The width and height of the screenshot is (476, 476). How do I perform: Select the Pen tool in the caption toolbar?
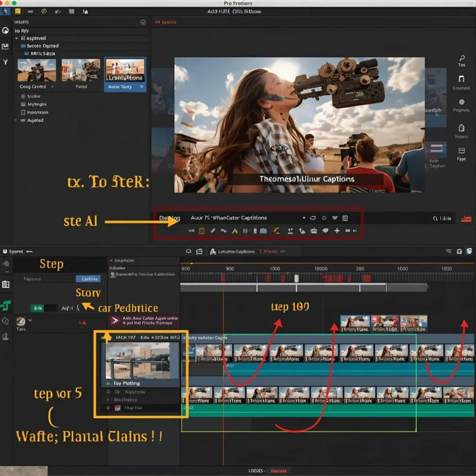pyautogui.click(x=213, y=231)
